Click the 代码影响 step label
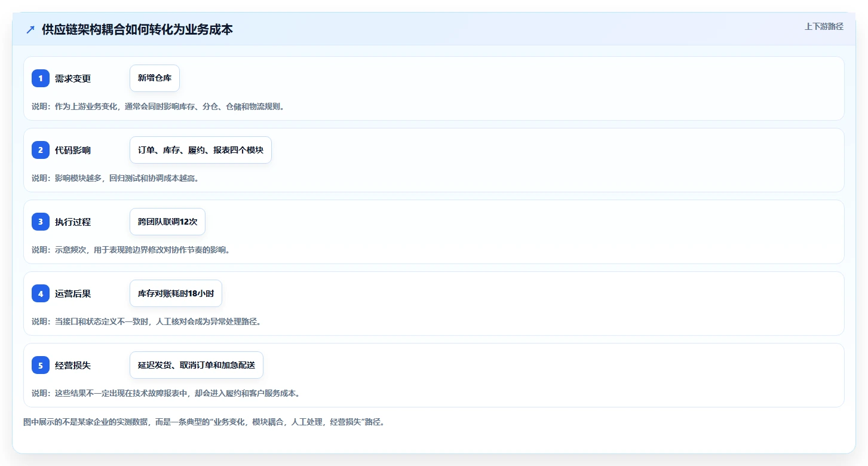This screenshot has height=466, width=868. [x=73, y=150]
